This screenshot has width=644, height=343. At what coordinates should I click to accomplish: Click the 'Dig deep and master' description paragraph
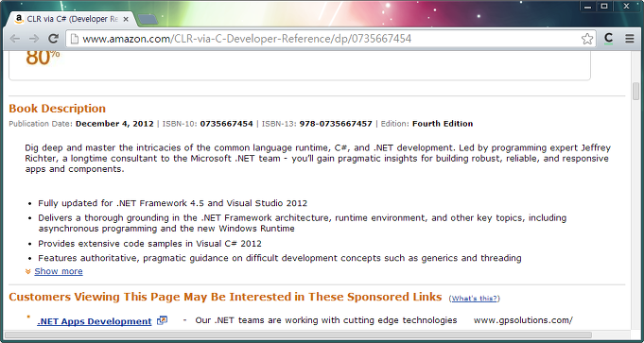point(318,159)
